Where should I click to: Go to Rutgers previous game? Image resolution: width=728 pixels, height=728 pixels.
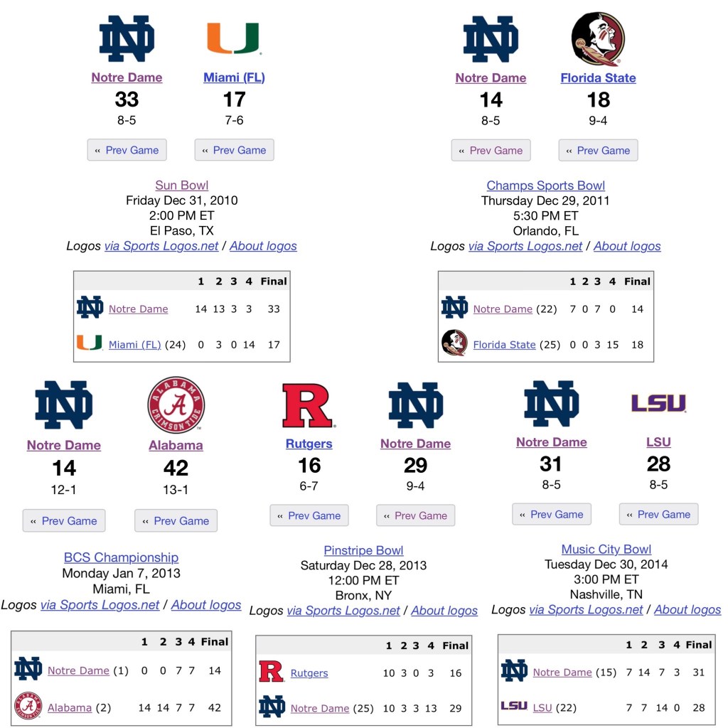point(309,515)
